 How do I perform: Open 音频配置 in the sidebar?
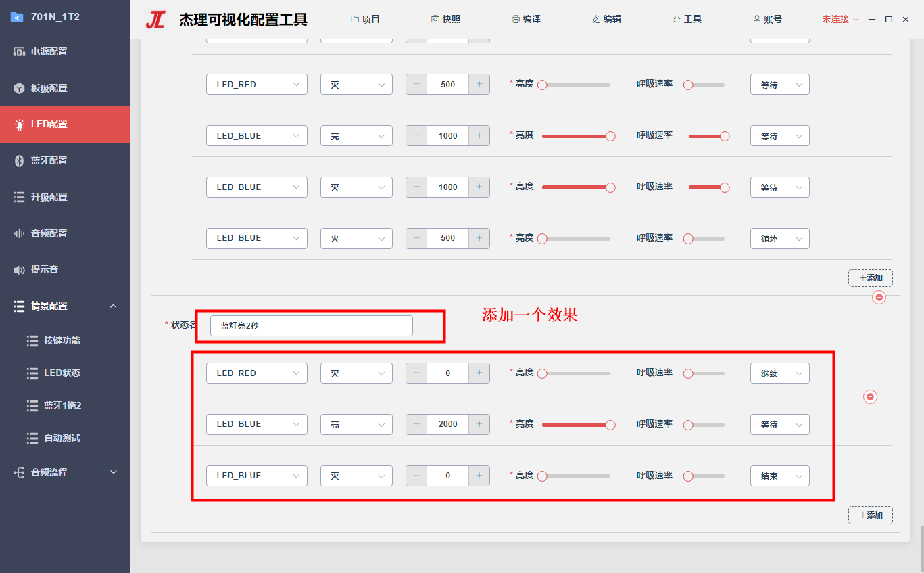pos(65,234)
